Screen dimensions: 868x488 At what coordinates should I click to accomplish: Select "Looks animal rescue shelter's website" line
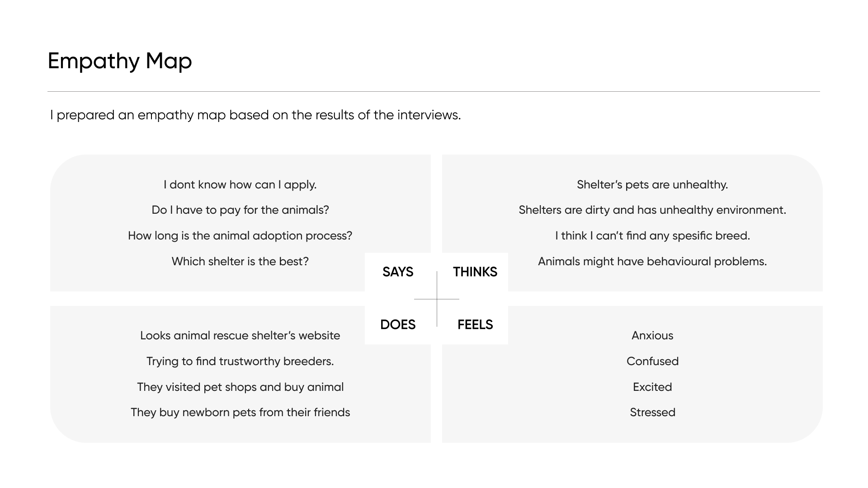click(240, 336)
